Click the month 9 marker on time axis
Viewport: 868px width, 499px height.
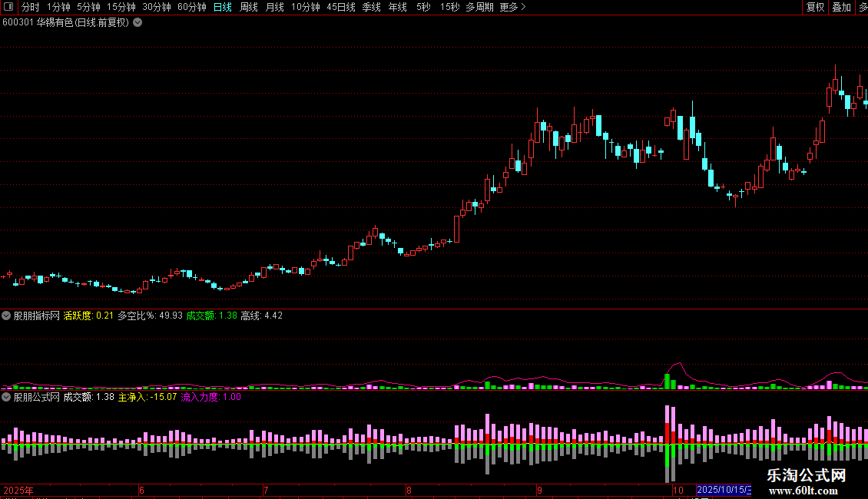coord(539,490)
